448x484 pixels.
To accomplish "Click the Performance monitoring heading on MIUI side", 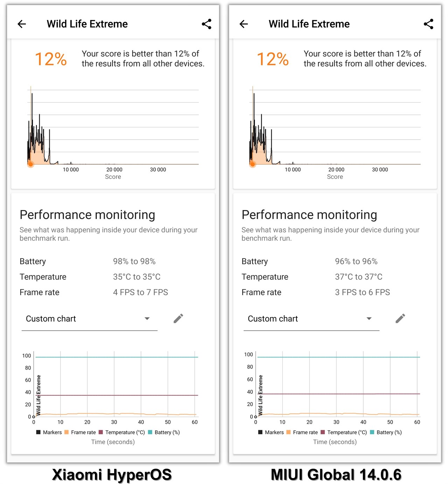I will tap(309, 215).
